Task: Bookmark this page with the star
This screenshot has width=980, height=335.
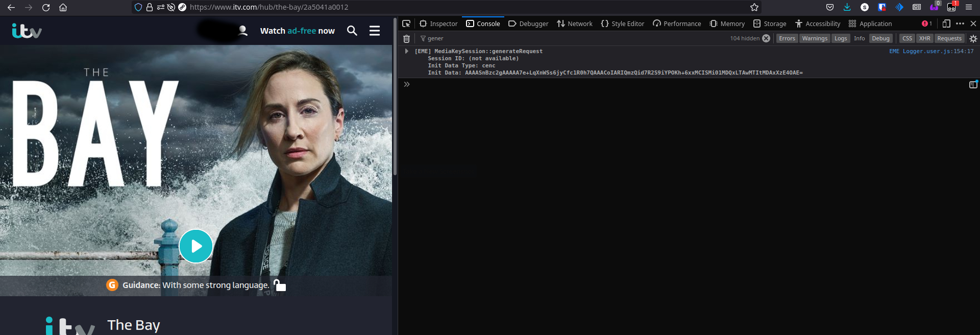Action: click(754, 7)
